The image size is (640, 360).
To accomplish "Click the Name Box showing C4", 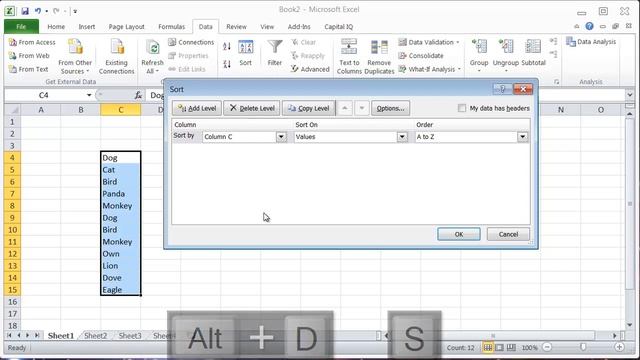I will pyautogui.click(x=44, y=95).
